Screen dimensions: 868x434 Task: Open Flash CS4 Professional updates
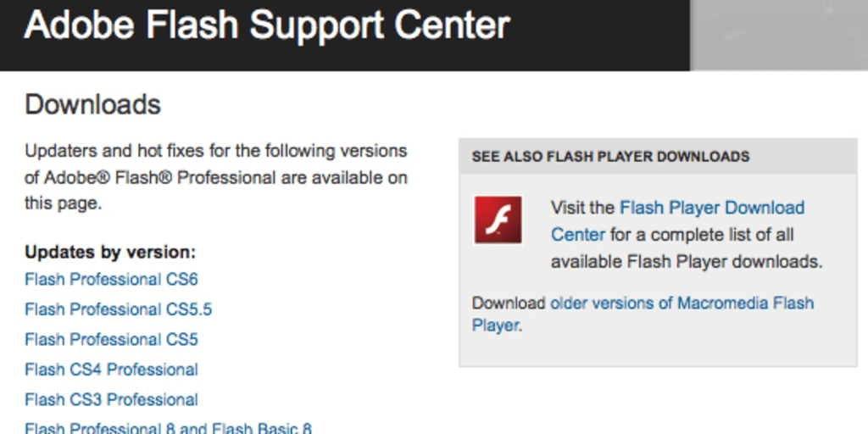(111, 370)
